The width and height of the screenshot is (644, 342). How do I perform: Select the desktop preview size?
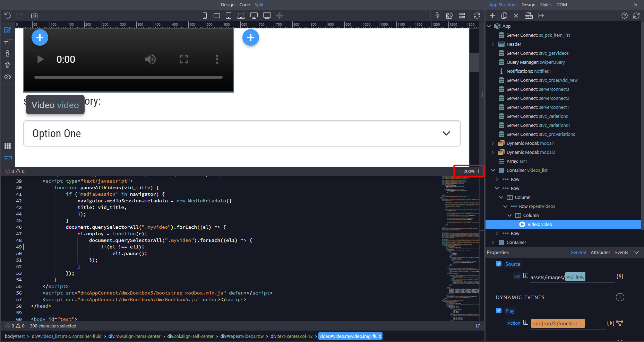pyautogui.click(x=254, y=16)
